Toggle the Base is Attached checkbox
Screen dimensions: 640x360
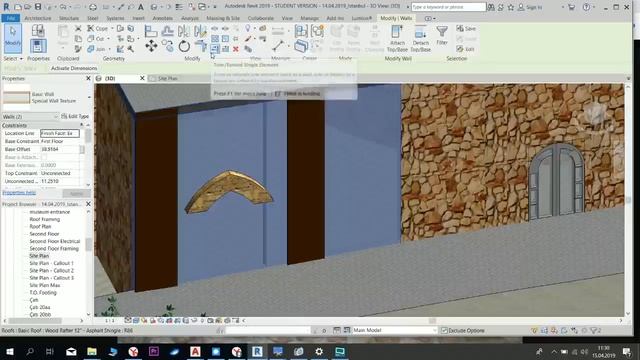(x=44, y=157)
